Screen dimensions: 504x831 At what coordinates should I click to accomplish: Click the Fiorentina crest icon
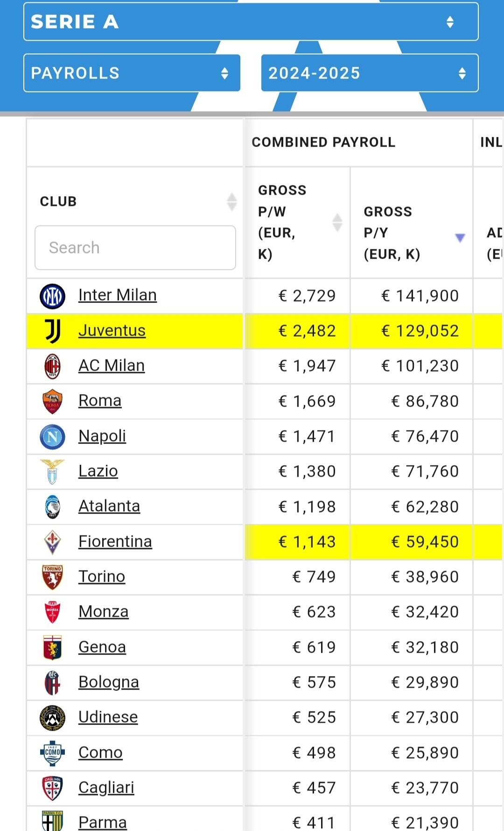(x=52, y=542)
